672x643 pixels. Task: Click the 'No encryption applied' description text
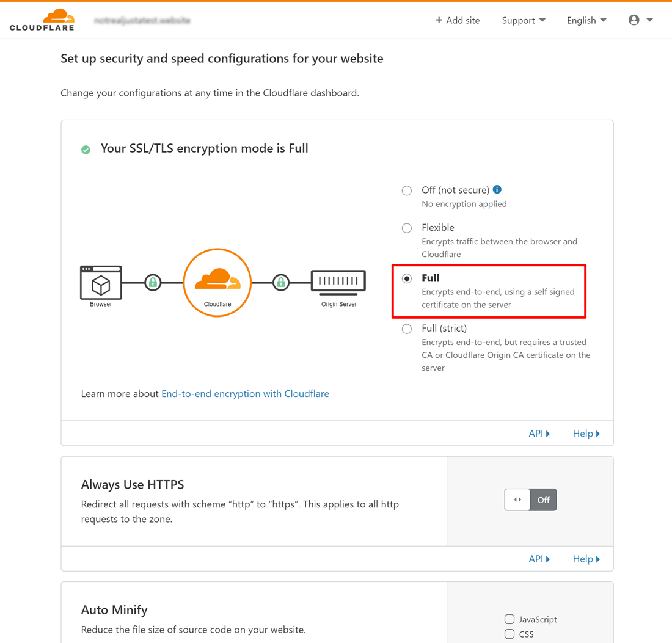point(464,204)
